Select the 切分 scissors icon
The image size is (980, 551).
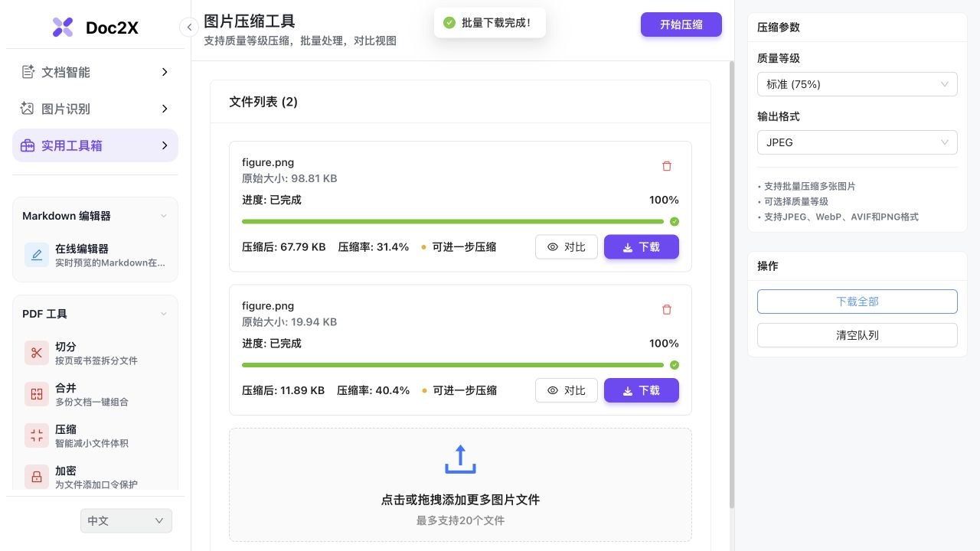tap(37, 353)
